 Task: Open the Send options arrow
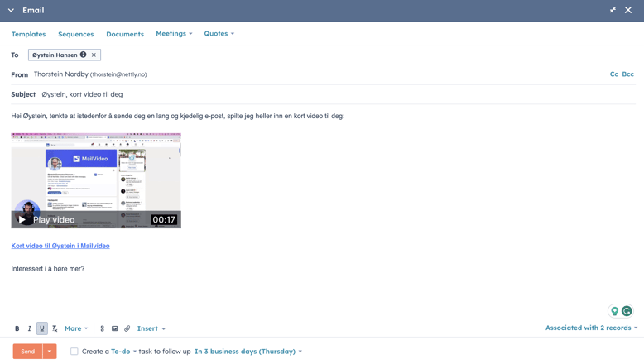50,352
